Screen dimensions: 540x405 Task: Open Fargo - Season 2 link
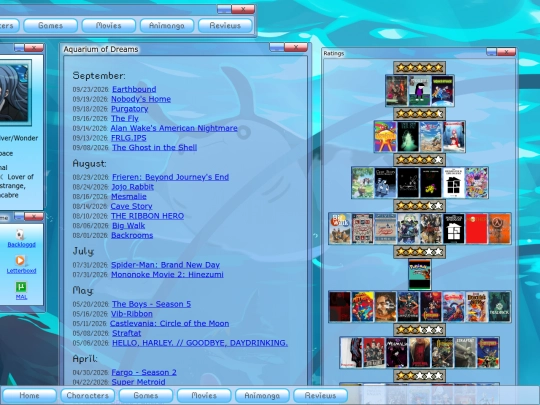pos(144,372)
